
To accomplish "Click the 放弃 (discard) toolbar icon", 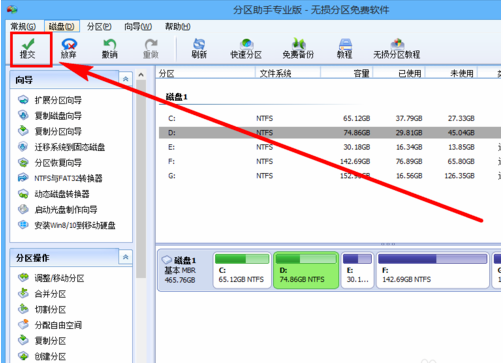I will (69, 49).
